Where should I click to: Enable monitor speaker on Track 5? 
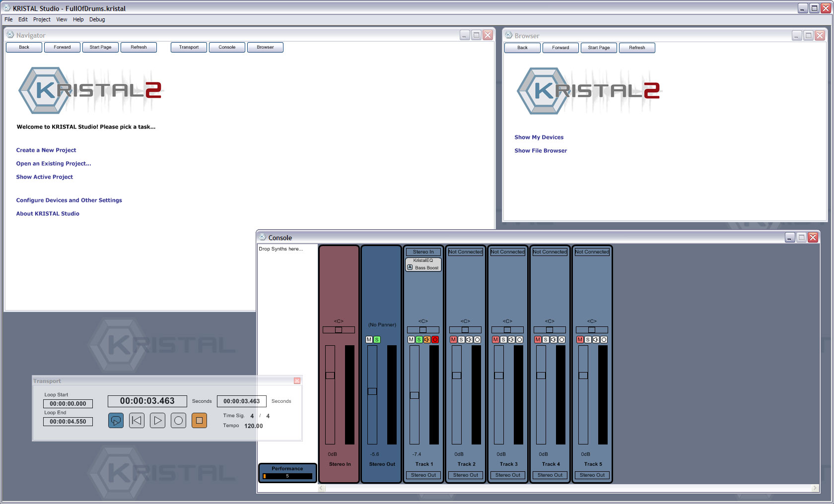click(x=596, y=340)
